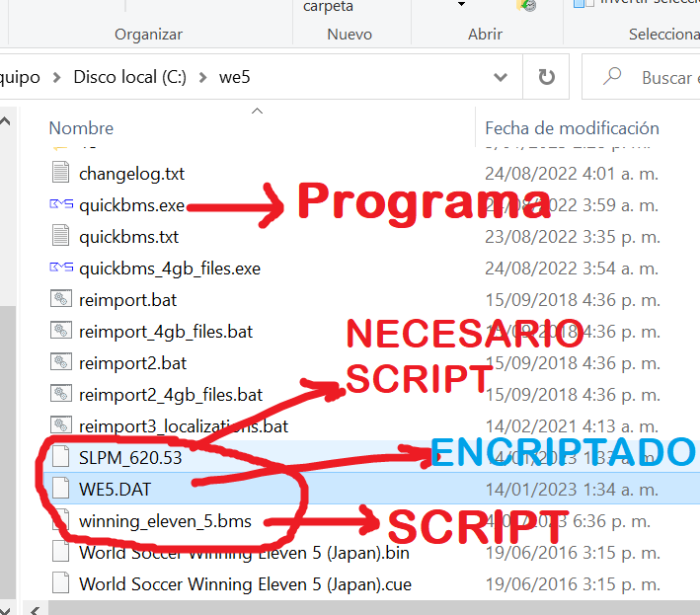Sort files by the Nombre column
The image size is (700, 615).
tap(81, 128)
